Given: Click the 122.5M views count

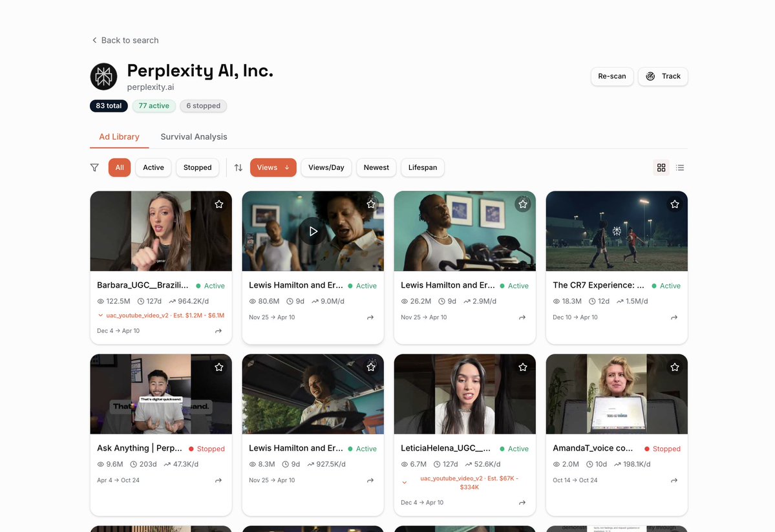Looking at the screenshot, I should point(114,301).
